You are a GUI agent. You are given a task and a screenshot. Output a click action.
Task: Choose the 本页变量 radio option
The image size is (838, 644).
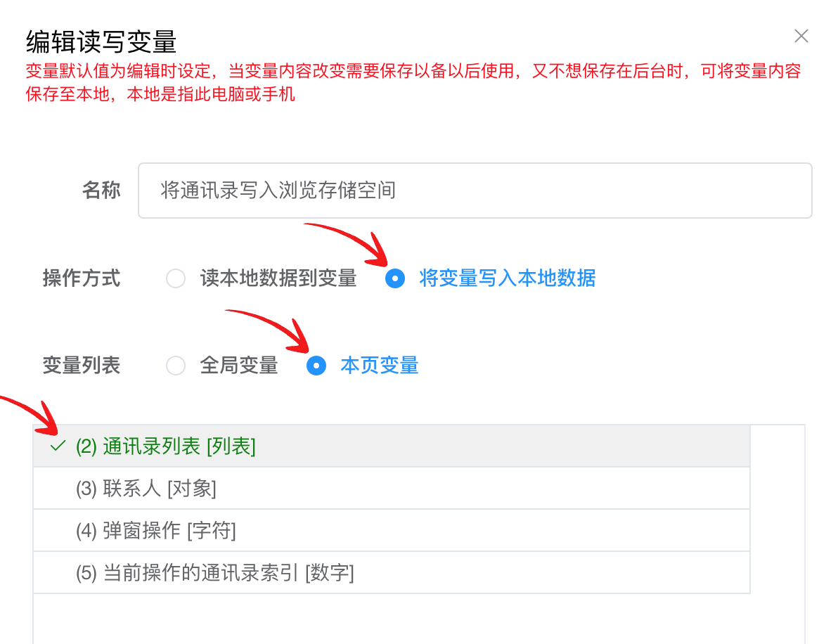click(316, 366)
